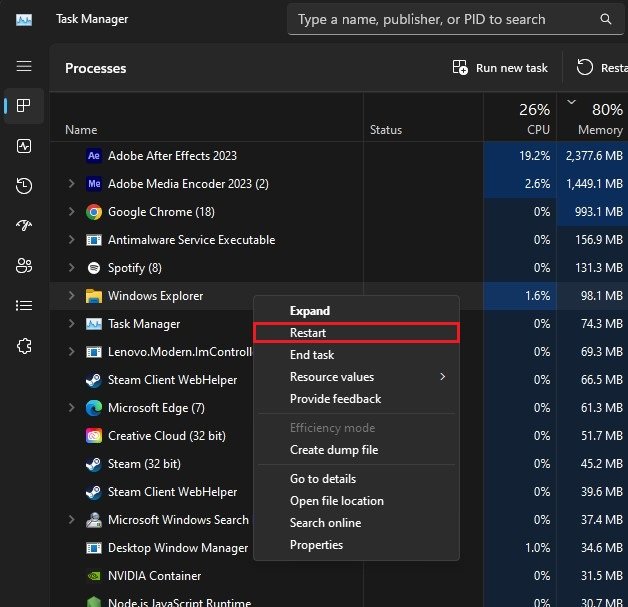The width and height of the screenshot is (628, 607).
Task: Open the Performance page in sidebar
Action: pyautogui.click(x=24, y=146)
